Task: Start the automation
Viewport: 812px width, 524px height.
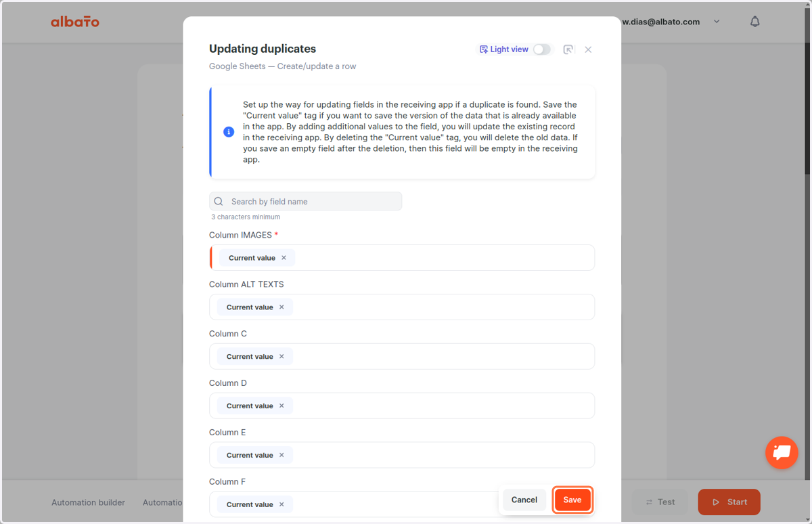Action: (729, 502)
